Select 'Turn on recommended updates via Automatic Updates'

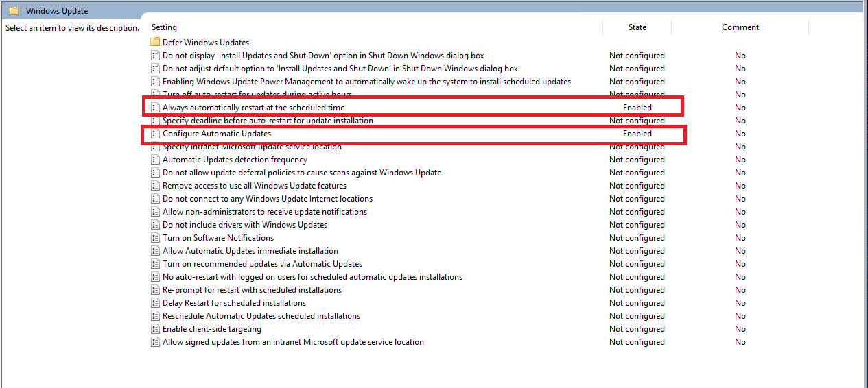click(262, 264)
